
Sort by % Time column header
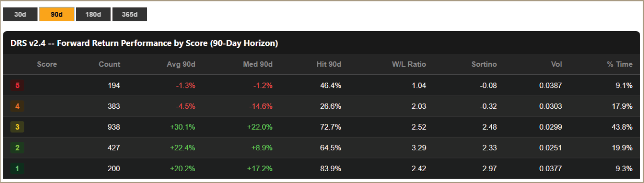click(x=620, y=64)
